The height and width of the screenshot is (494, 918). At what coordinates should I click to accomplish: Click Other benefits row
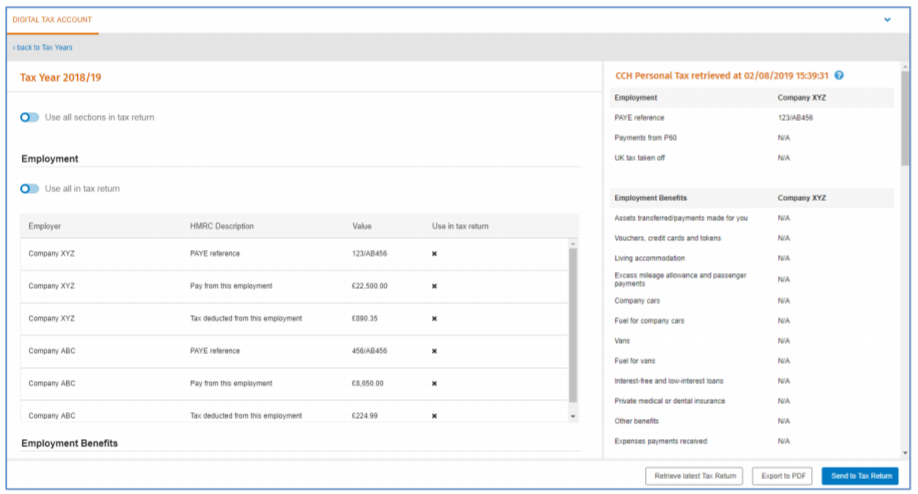click(752, 421)
